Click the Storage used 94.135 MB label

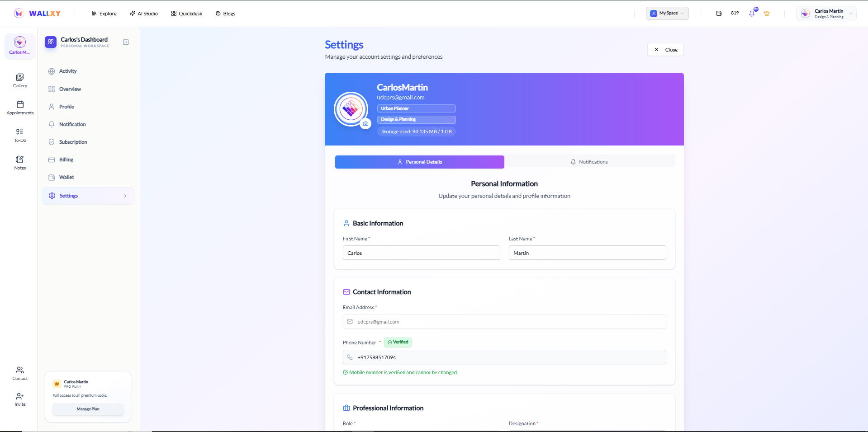pos(416,131)
